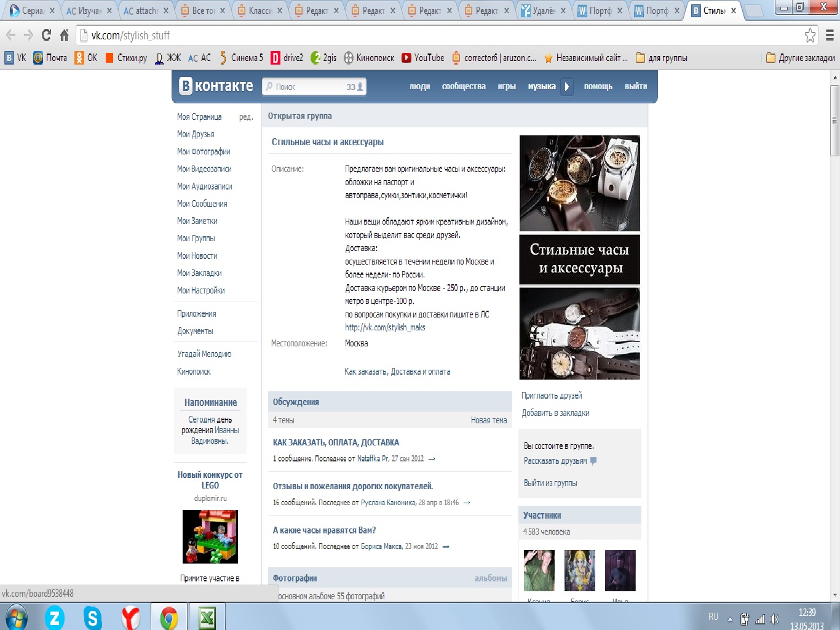The width and height of the screenshot is (840, 630).
Task: Open the Независимый сайт bookmark
Action: click(x=585, y=58)
